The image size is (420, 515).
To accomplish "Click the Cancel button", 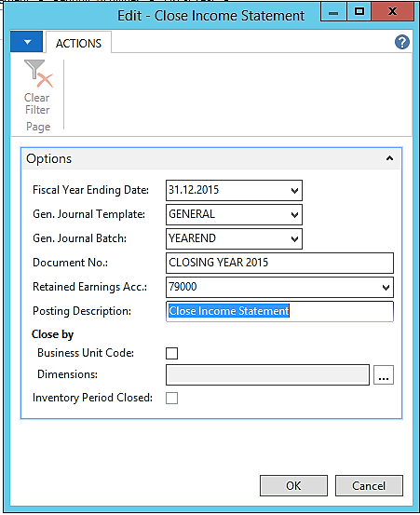I will [369, 485].
